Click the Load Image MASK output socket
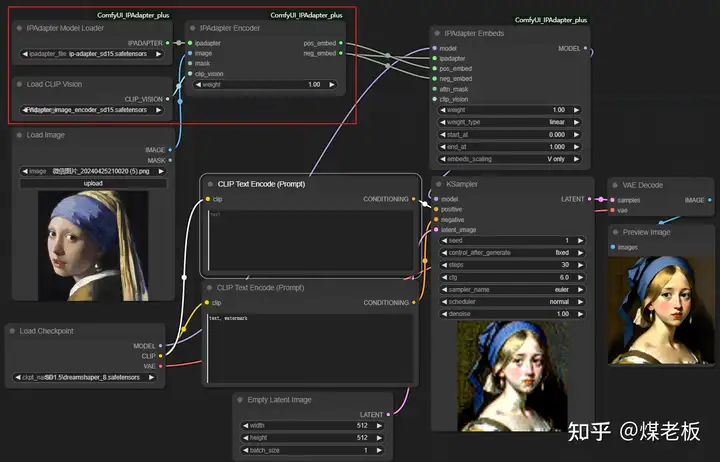Image resolution: width=720 pixels, height=462 pixels. pos(170,160)
